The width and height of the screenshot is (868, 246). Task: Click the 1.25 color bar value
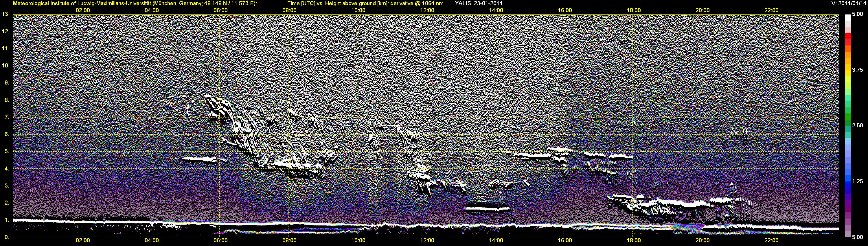pyautogui.click(x=858, y=181)
